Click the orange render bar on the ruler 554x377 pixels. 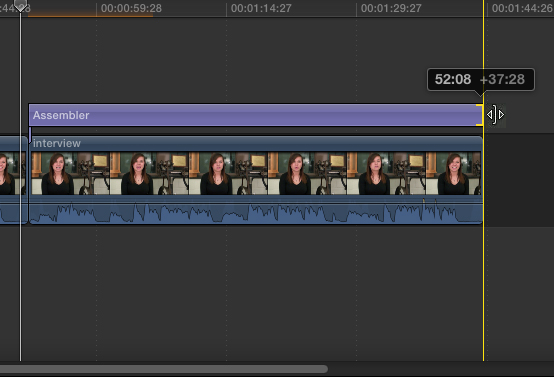pos(90,16)
